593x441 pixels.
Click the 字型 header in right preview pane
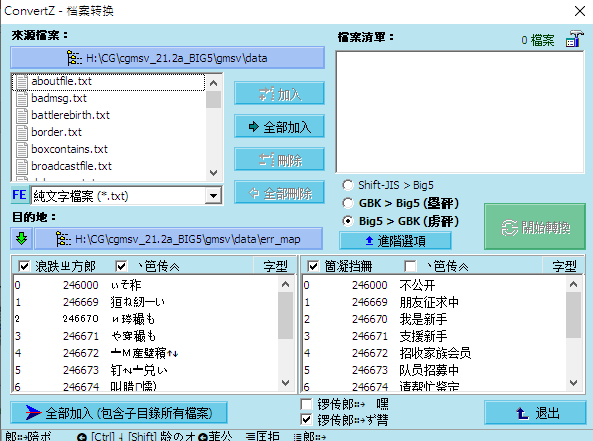(x=564, y=266)
